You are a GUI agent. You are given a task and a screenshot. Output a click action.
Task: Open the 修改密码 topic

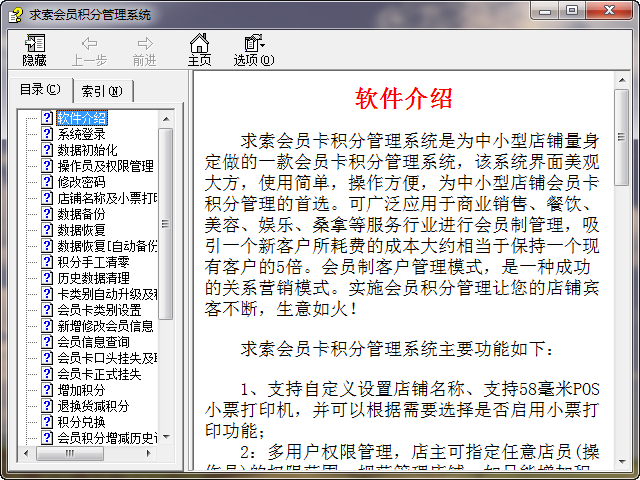81,182
